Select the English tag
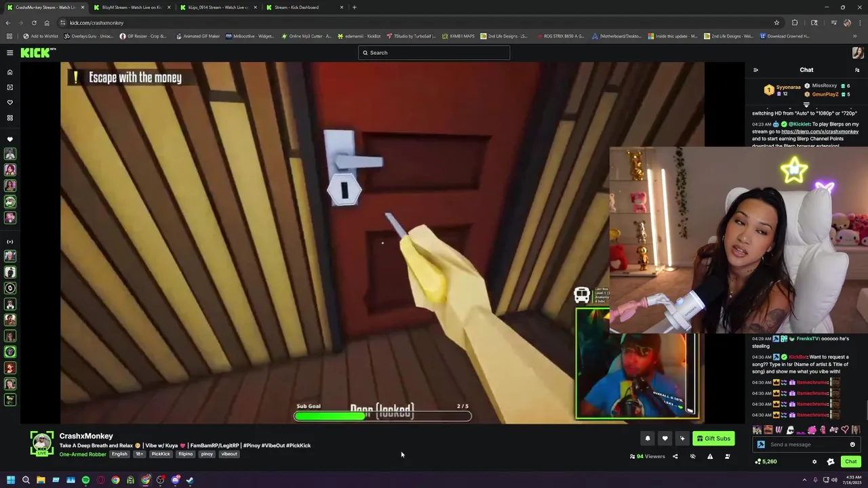This screenshot has width=868, height=488. click(x=119, y=454)
